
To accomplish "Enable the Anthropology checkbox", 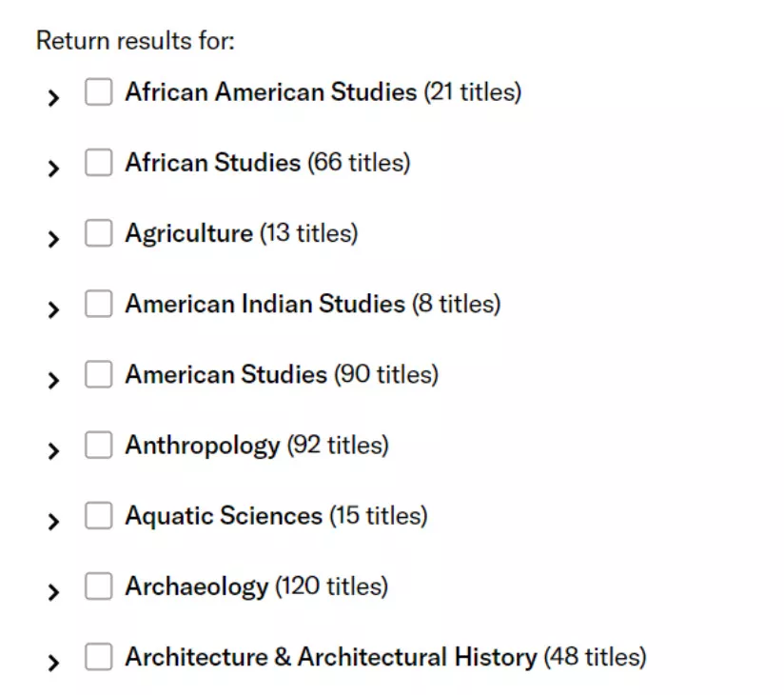I will pyautogui.click(x=99, y=445).
